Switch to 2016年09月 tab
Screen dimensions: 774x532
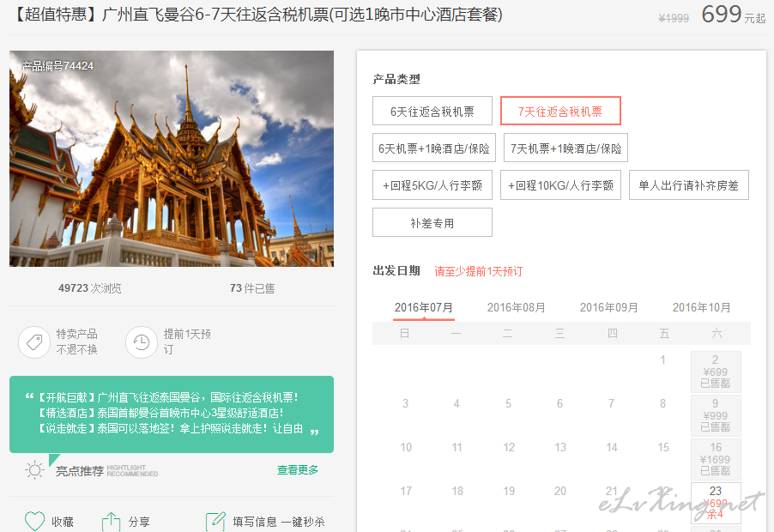click(x=608, y=308)
